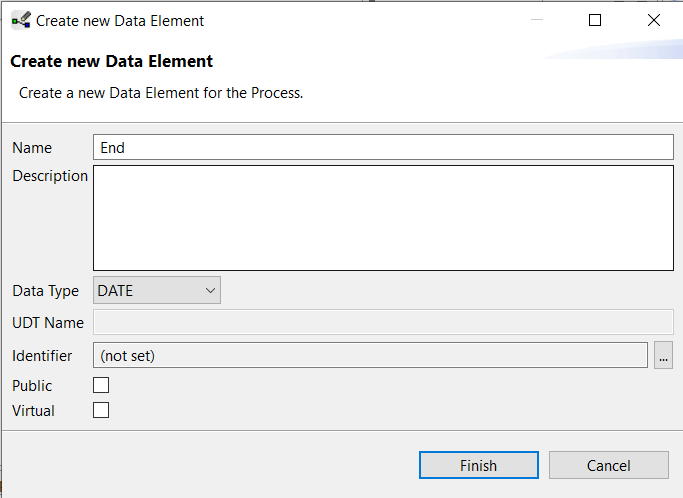Image resolution: width=683 pixels, height=498 pixels.
Task: Enable the Public checkbox
Action: click(101, 385)
